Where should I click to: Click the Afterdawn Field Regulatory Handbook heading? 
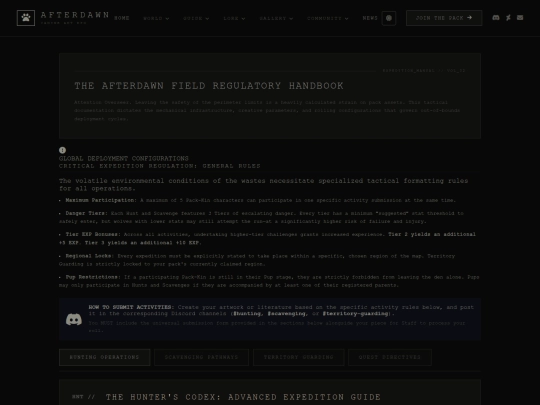(x=209, y=86)
